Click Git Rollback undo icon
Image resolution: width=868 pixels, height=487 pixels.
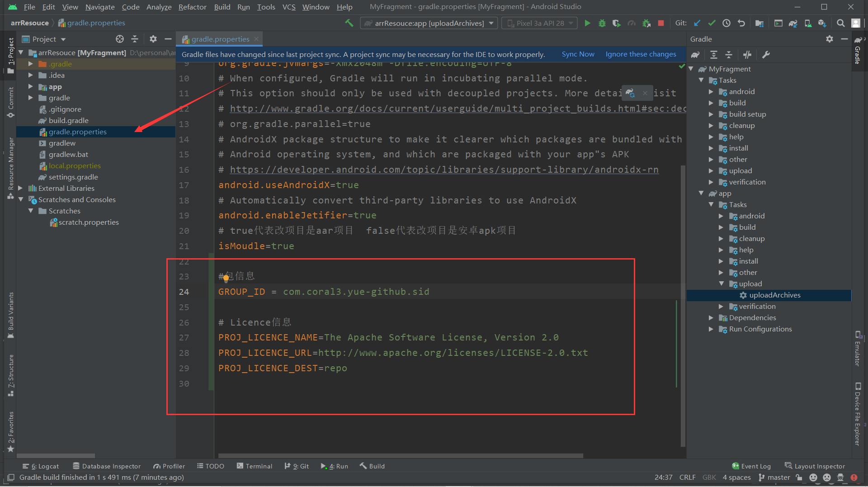(x=741, y=23)
